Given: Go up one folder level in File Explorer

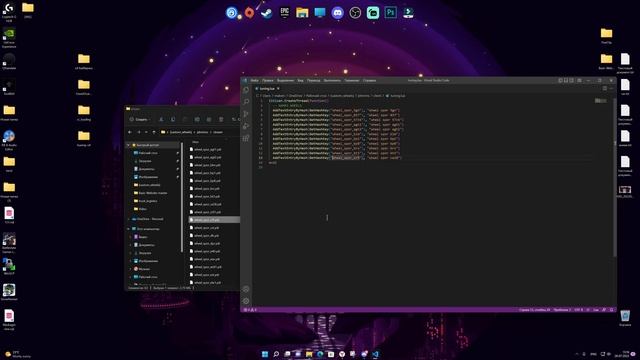Looking at the screenshot, I should [x=154, y=132].
